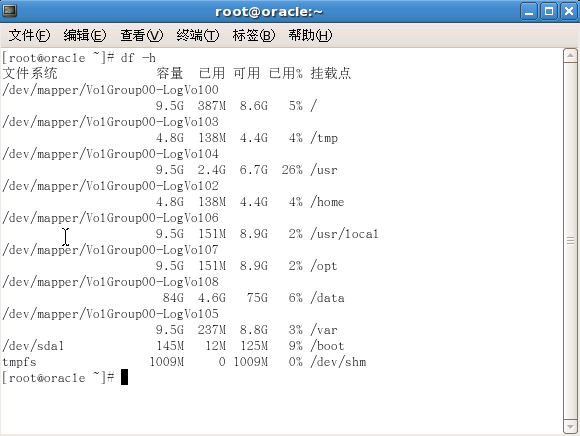Click the 237M used value
This screenshot has height=436, width=580.
(x=212, y=330)
